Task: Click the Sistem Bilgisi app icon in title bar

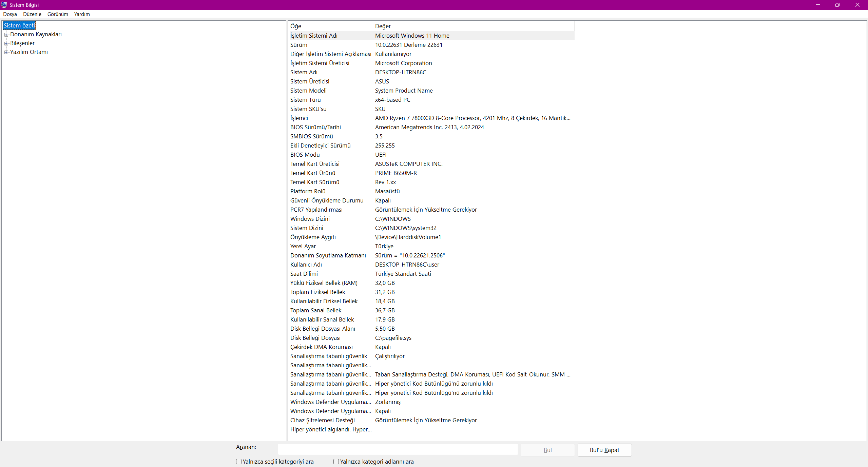Action: 4,5
